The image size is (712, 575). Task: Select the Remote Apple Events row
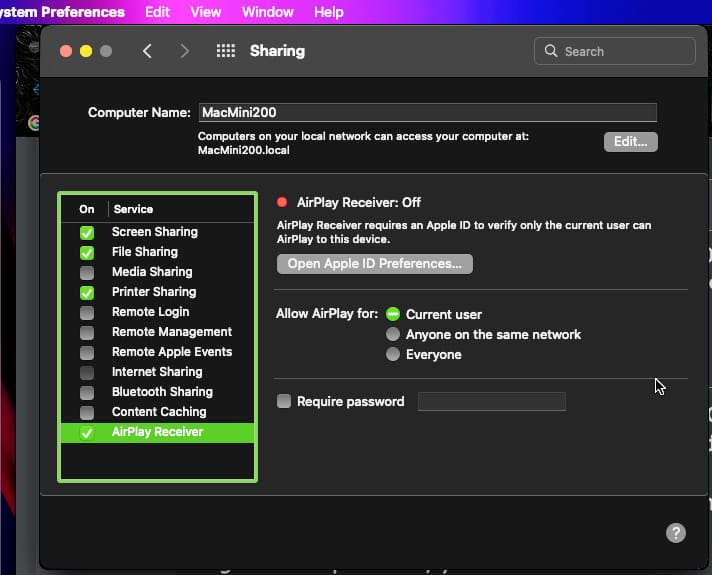(158, 352)
